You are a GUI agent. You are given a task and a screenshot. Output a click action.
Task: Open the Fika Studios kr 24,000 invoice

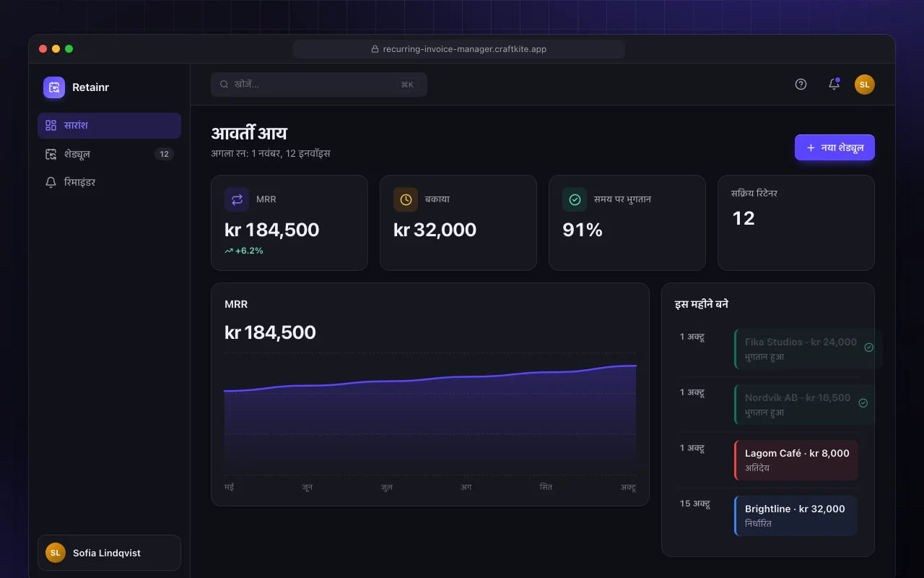(x=808, y=349)
